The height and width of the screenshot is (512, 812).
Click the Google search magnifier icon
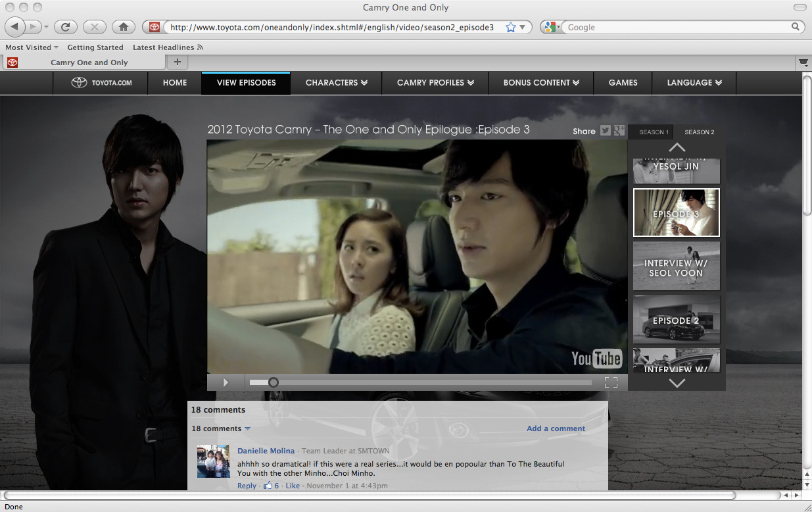coord(796,27)
